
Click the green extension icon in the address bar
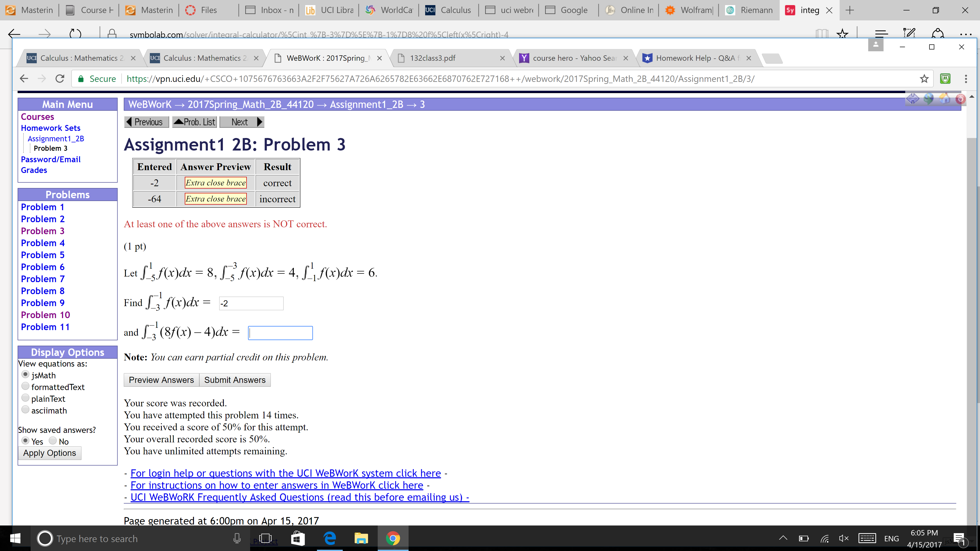(945, 79)
